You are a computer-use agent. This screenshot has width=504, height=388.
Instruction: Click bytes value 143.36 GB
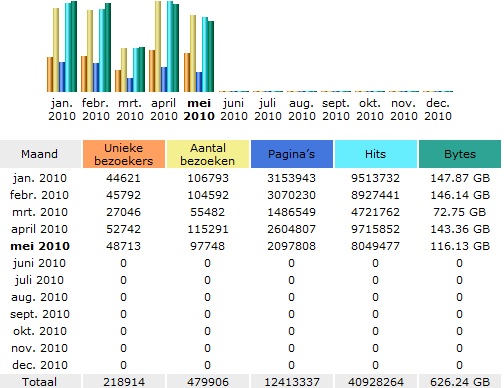click(460, 229)
